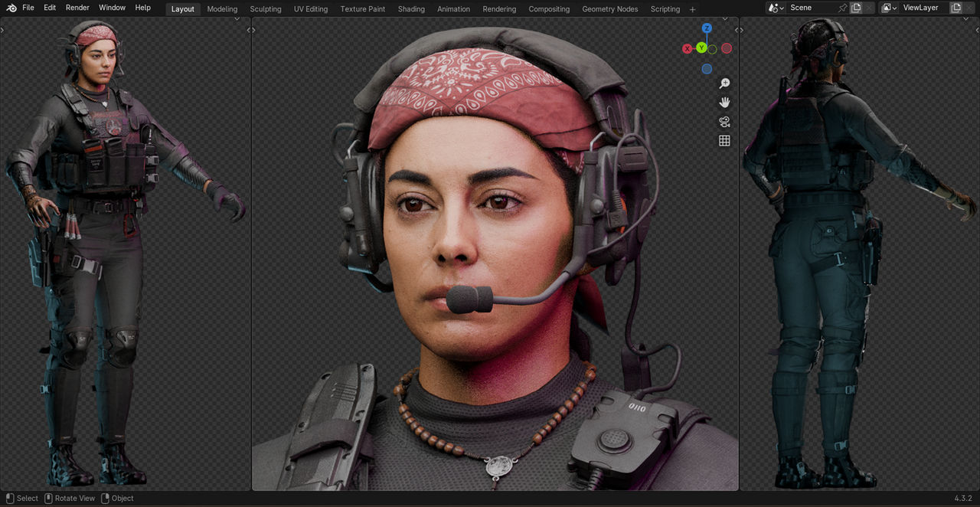Switch to the UV Editing workspace tab

311,9
